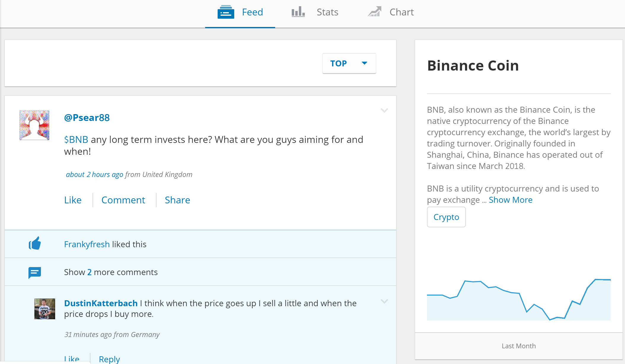Screen dimensions: 625x364
Task: Open the TOP sort dropdown
Action: [x=349, y=63]
